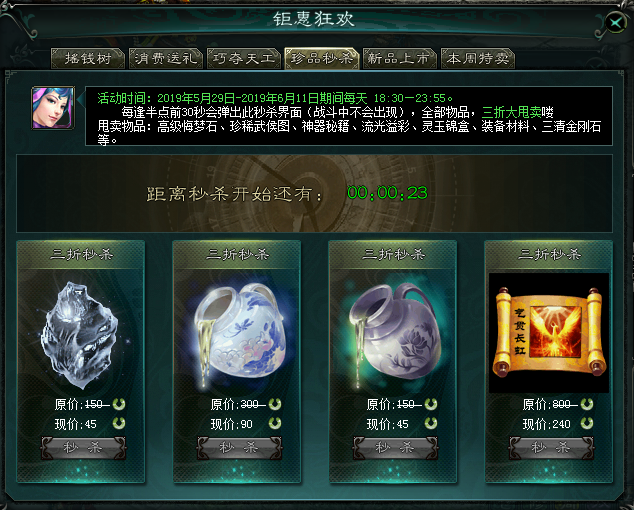Click 秒杀 button under ice crystal item
This screenshot has height=510, width=634.
84,448
